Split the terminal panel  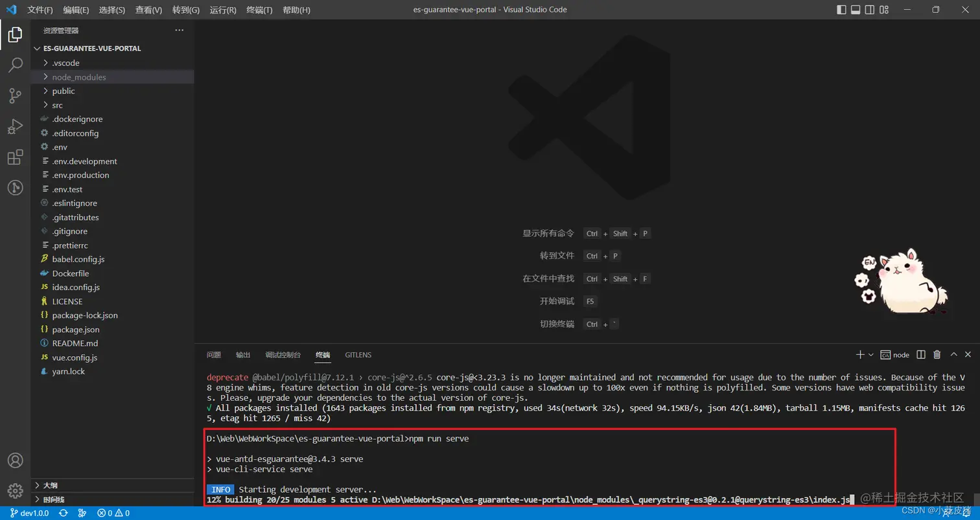coord(921,355)
